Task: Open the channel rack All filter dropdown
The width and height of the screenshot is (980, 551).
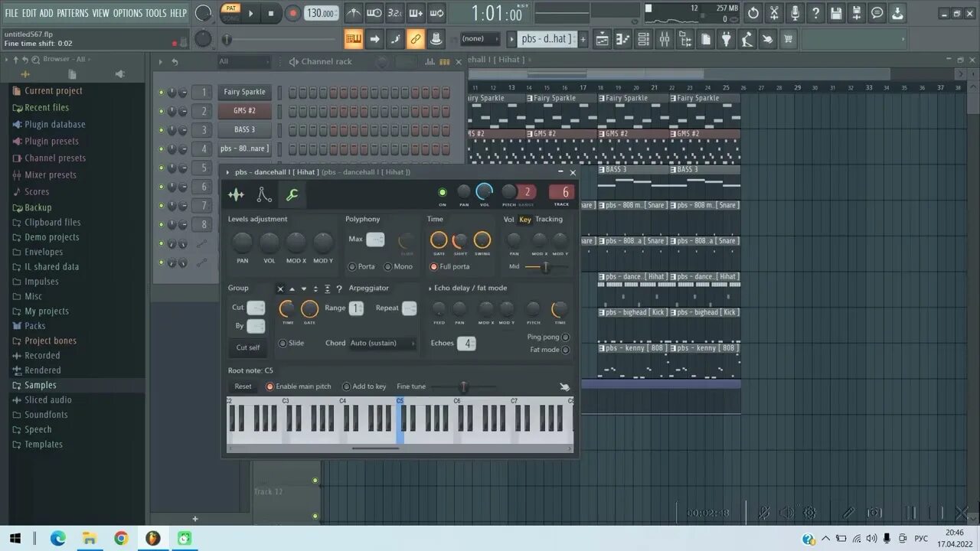Action: 243,61
